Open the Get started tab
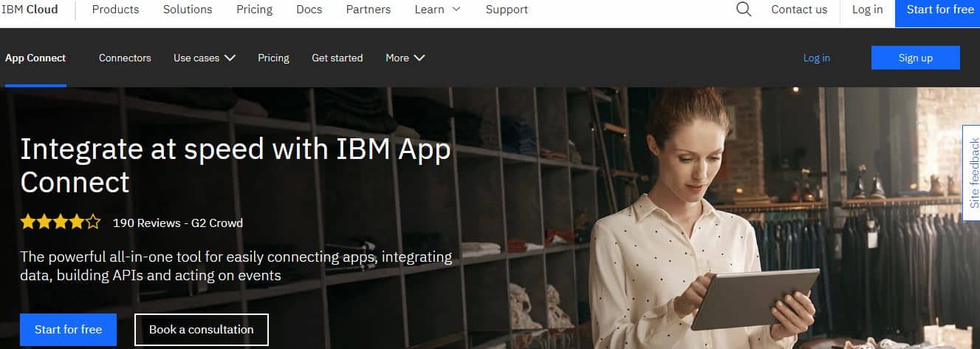The image size is (980, 349). click(337, 58)
